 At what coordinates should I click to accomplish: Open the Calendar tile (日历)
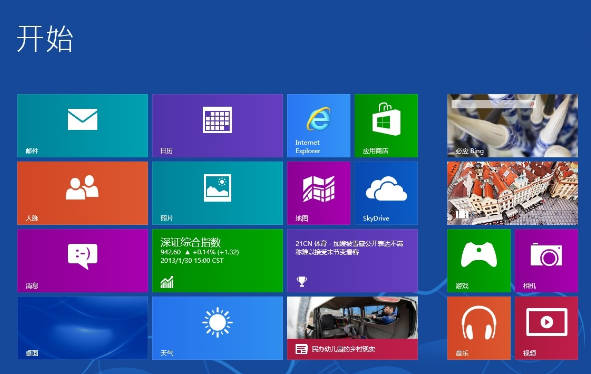217,126
